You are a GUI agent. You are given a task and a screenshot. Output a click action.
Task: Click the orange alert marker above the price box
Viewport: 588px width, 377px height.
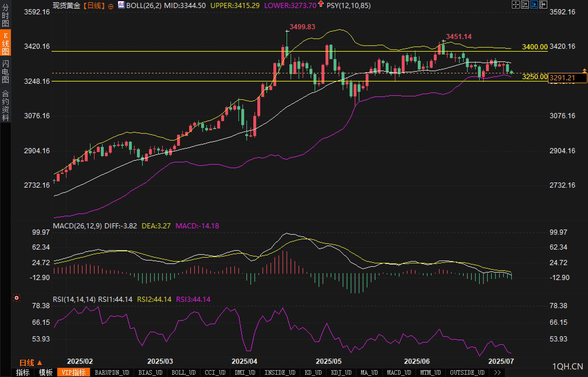[x=584, y=70]
